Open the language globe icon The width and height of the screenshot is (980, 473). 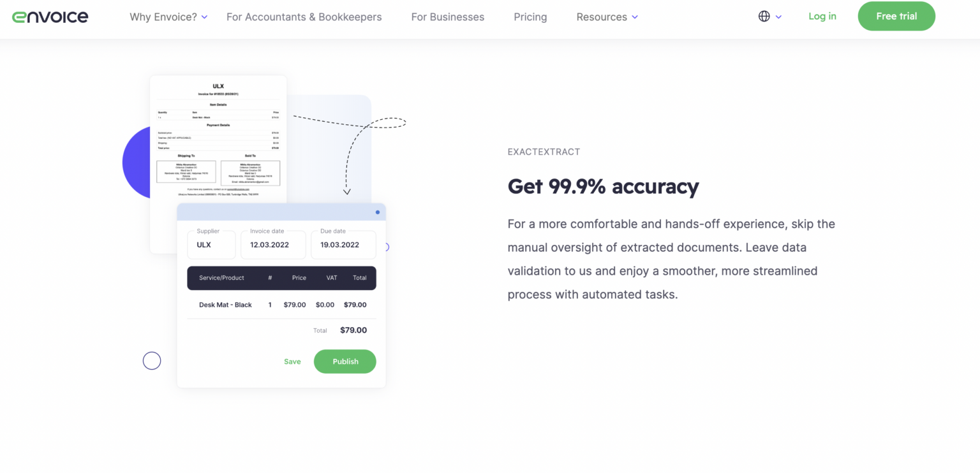(764, 16)
